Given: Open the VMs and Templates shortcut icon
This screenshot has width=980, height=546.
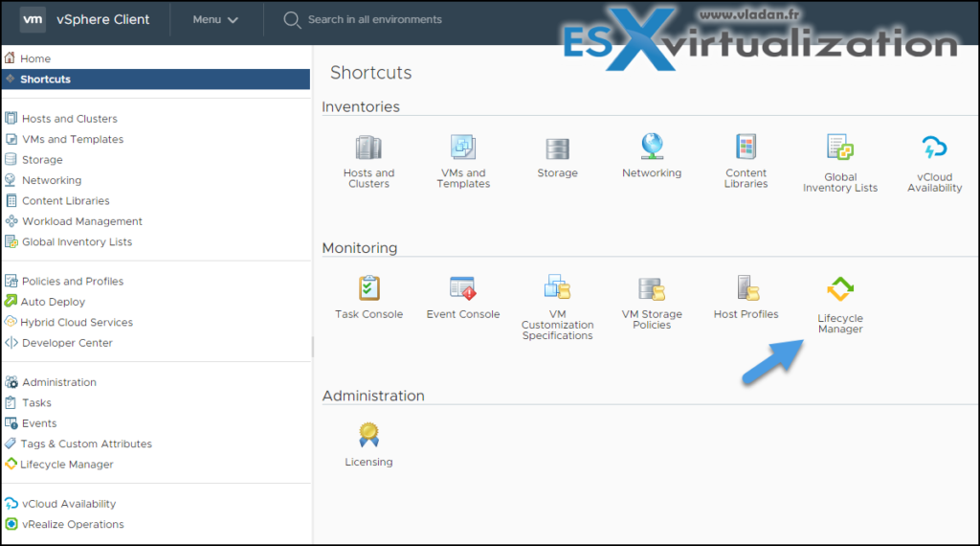Looking at the screenshot, I should click(463, 147).
